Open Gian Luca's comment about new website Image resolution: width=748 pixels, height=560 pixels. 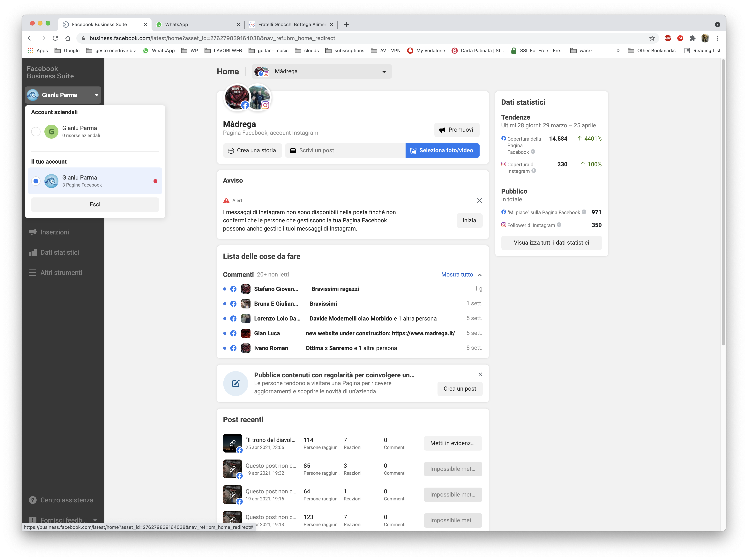coord(353,333)
